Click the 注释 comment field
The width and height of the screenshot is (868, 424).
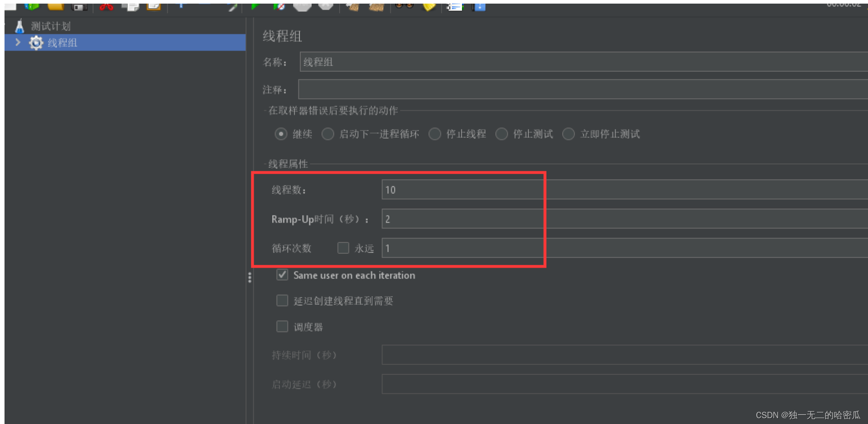coord(583,89)
